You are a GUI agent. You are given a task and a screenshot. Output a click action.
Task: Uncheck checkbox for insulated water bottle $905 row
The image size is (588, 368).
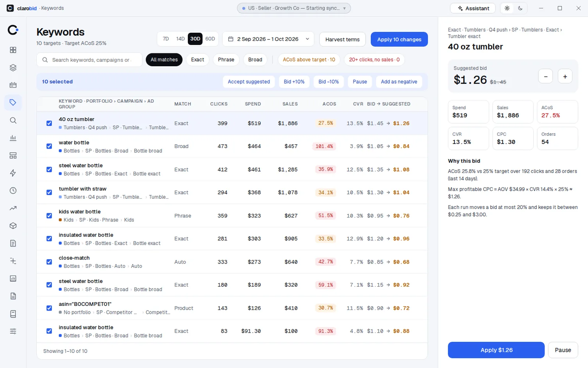point(49,238)
